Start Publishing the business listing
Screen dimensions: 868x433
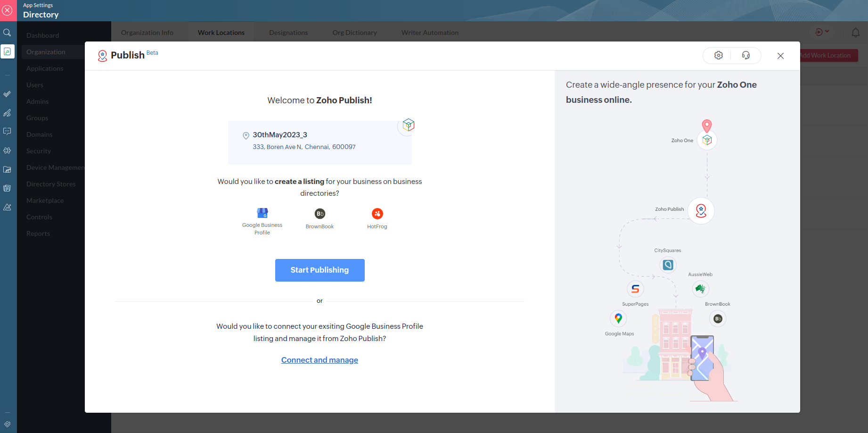point(320,270)
